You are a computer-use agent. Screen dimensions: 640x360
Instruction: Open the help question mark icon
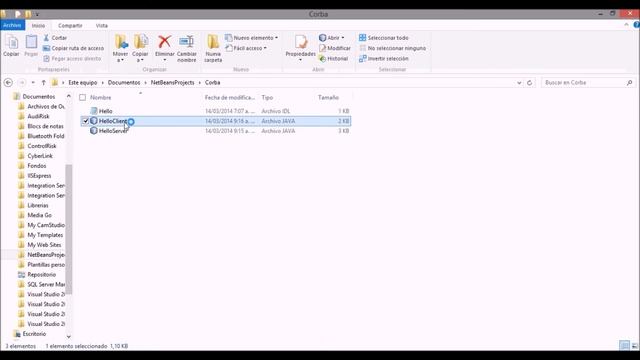(x=636, y=25)
